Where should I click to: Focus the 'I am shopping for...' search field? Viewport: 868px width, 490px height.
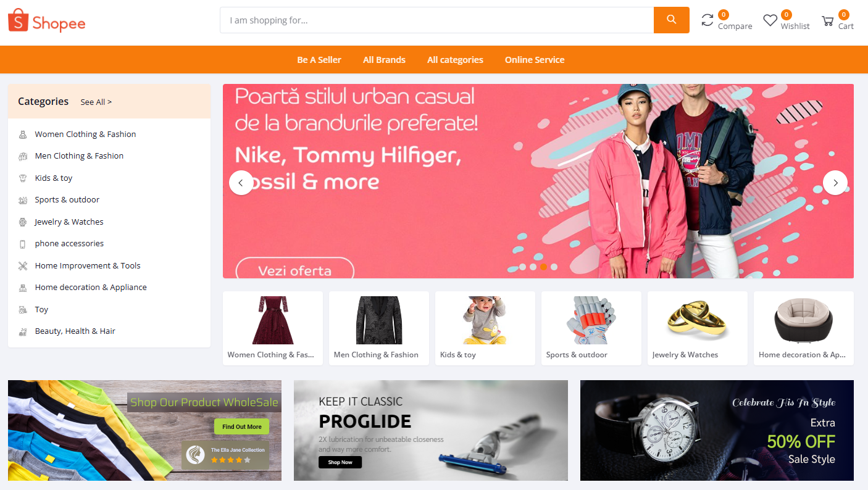tap(436, 20)
